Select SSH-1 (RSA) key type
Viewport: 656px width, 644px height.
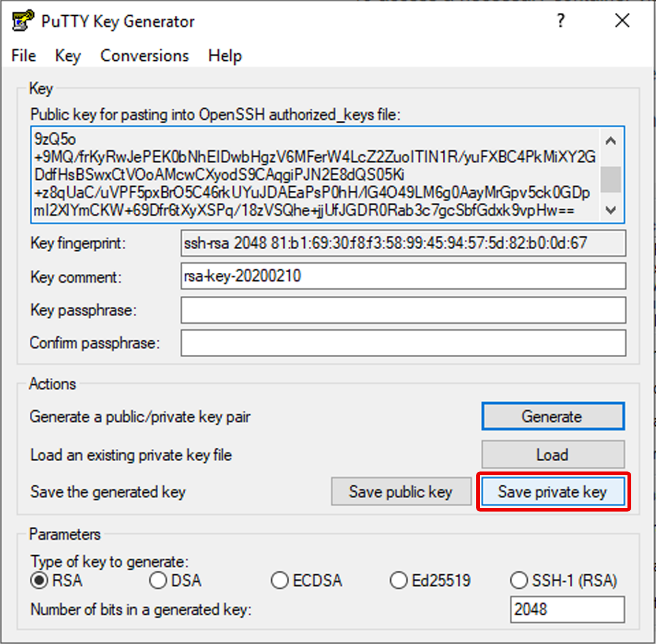[x=519, y=580]
